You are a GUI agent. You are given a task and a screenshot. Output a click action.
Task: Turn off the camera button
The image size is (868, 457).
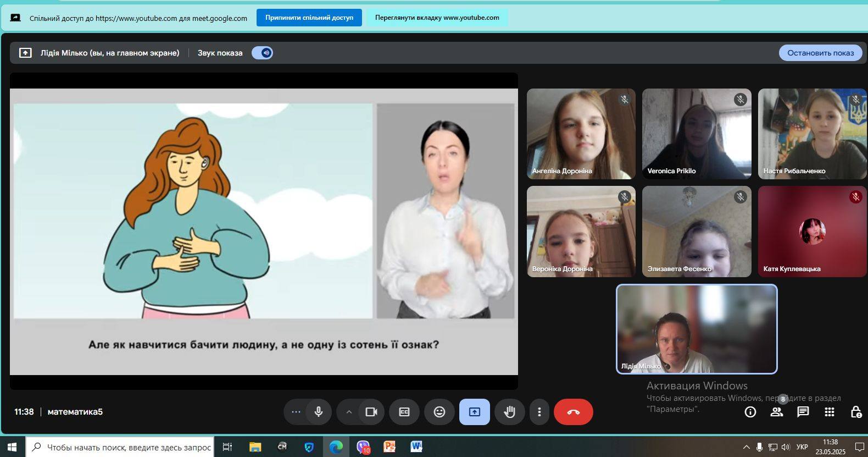tap(371, 412)
